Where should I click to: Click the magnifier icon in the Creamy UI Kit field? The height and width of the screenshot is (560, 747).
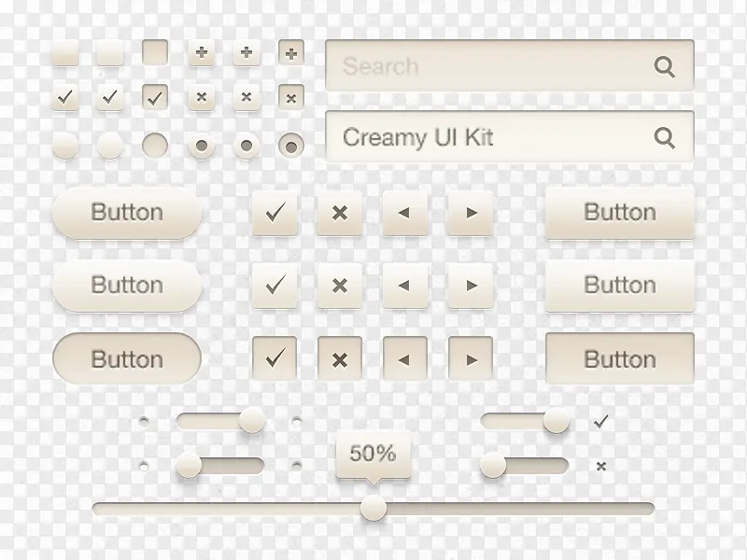[x=665, y=138]
